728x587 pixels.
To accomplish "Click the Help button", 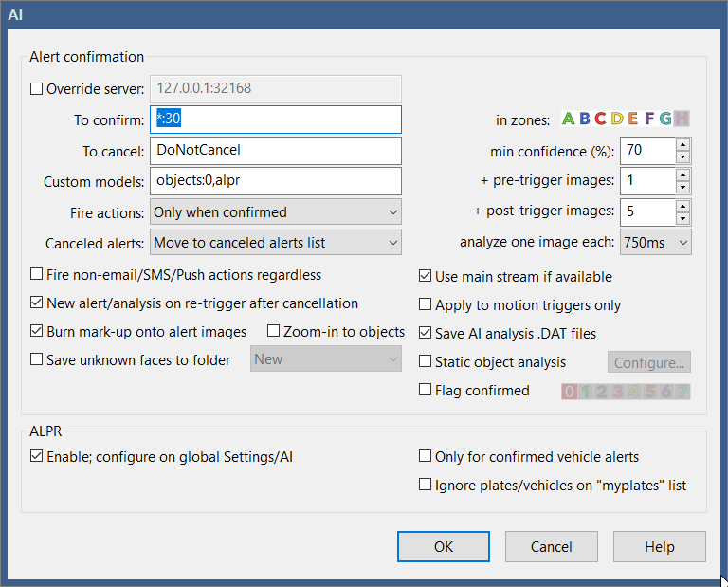I will (x=659, y=546).
